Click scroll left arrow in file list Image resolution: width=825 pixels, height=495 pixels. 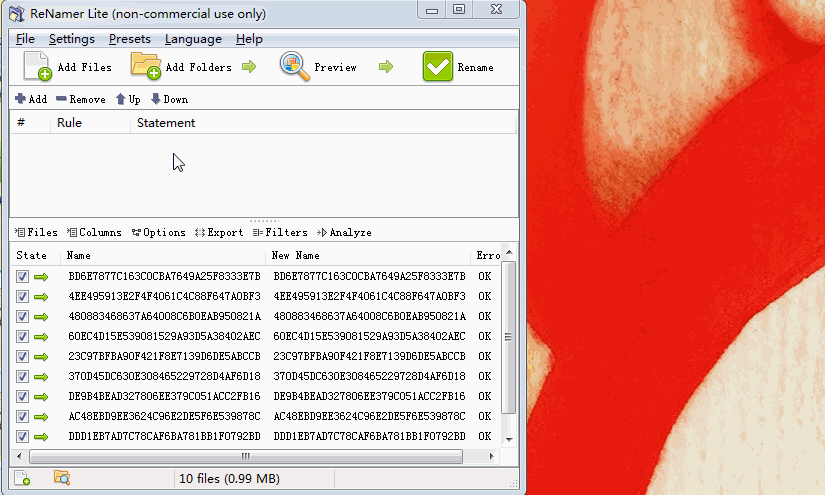click(19, 456)
